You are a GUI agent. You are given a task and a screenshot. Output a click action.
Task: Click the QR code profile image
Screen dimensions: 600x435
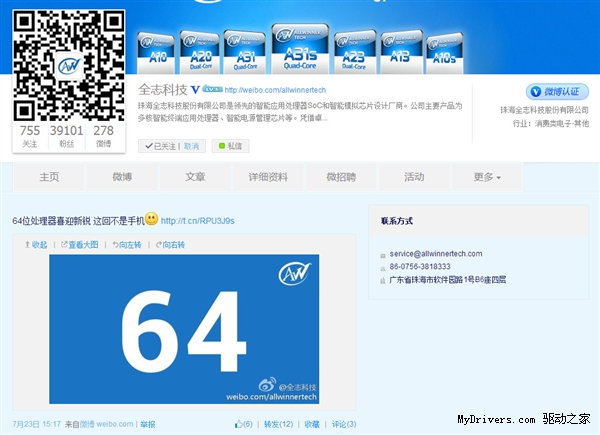[x=69, y=66]
